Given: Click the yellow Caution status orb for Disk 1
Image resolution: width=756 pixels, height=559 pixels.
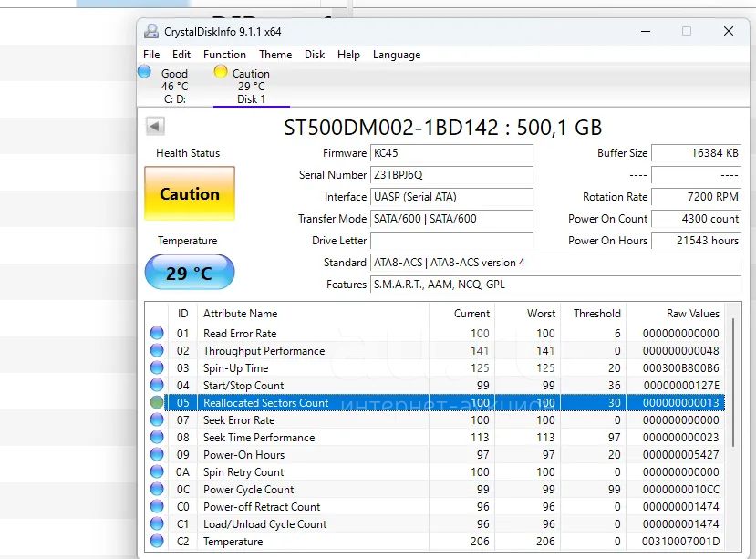Looking at the screenshot, I should (221, 71).
